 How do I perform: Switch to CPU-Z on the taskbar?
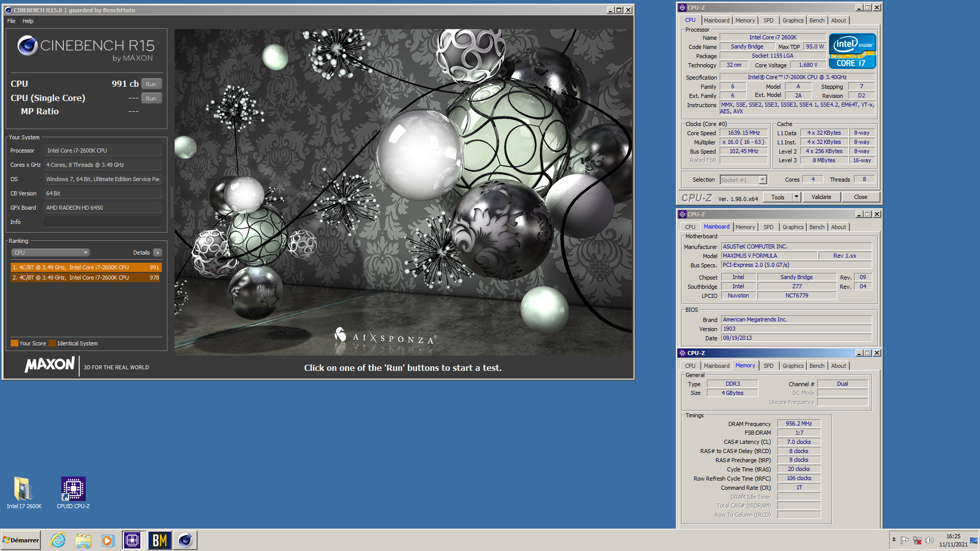[132, 540]
